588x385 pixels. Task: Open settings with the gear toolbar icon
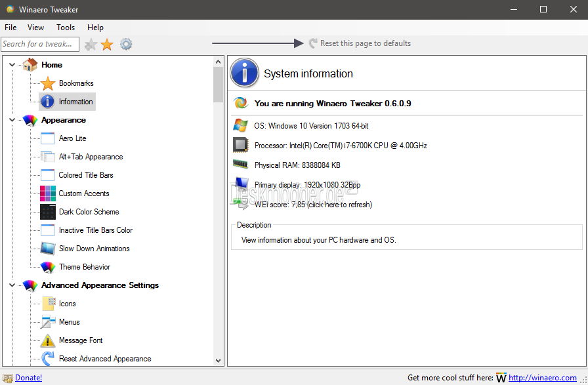tap(126, 44)
